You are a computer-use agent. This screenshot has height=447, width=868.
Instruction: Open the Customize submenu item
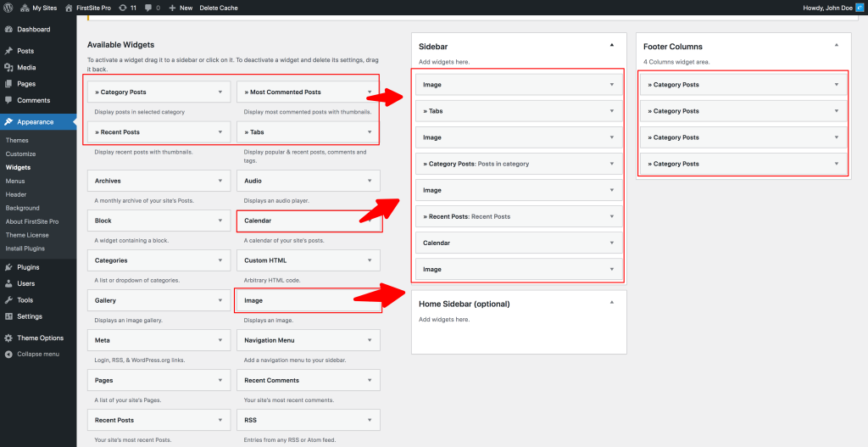click(x=20, y=154)
